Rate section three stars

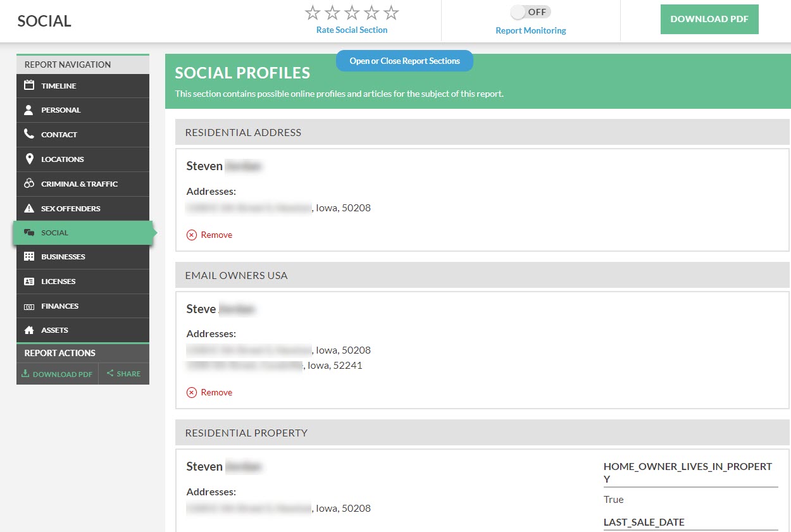[x=352, y=13]
